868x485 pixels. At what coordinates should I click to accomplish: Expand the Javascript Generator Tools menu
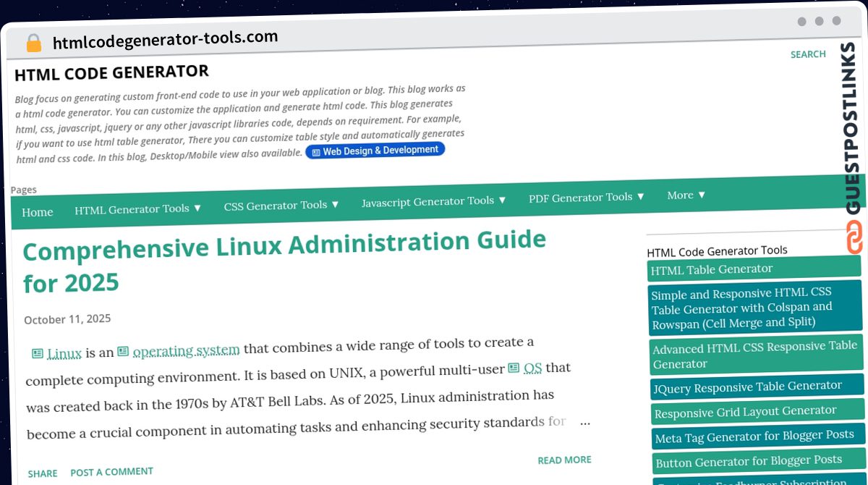[x=434, y=201]
